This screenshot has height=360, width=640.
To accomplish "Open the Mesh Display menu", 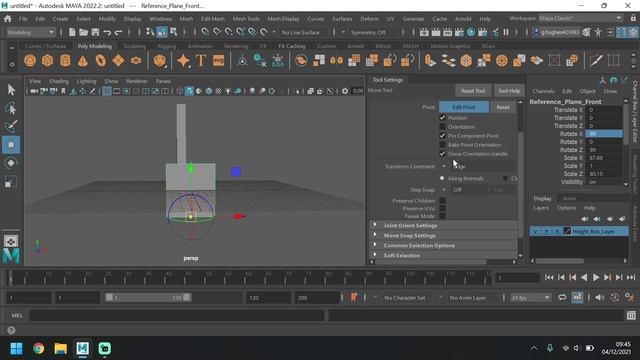I will coord(283,19).
